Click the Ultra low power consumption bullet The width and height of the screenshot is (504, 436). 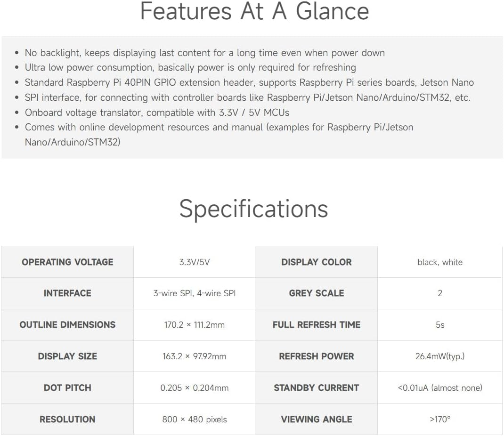click(190, 67)
